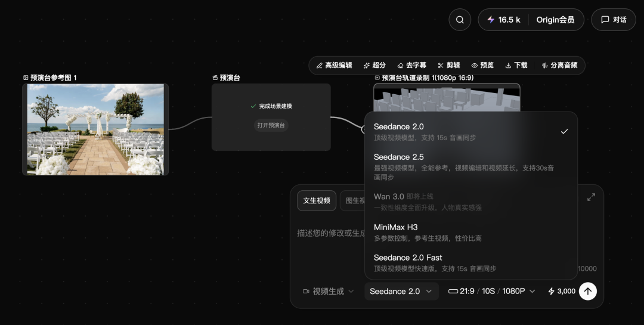Open the search magnifier button
Image resolution: width=644 pixels, height=325 pixels.
[460, 20]
